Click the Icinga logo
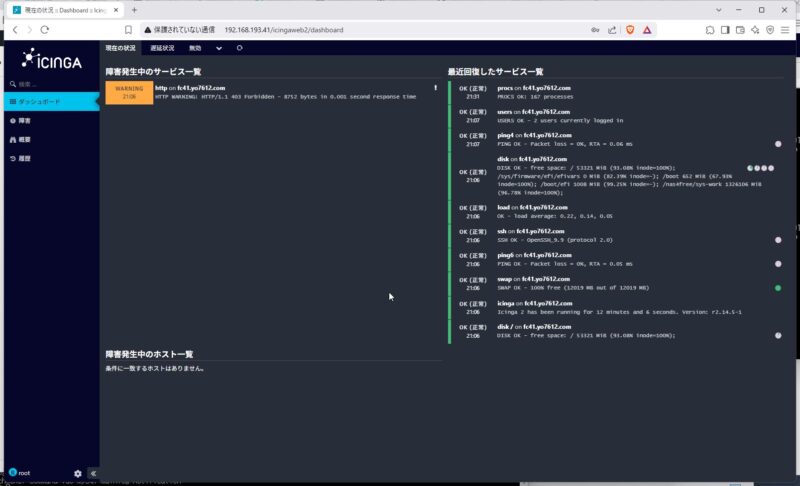The width and height of the screenshot is (800, 486). coord(52,59)
